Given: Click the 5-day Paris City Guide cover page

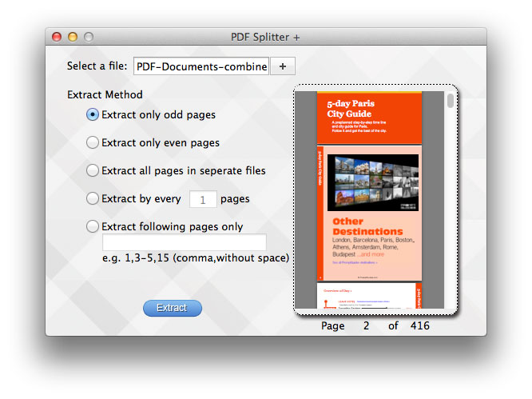Looking at the screenshot, I should (370, 118).
